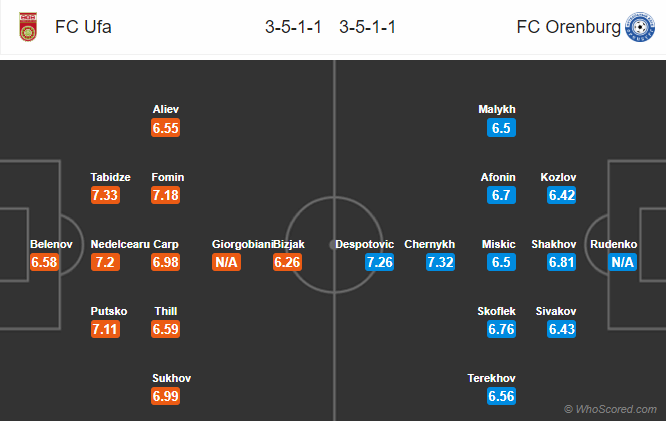Click the Nedelcearu player name
The width and height of the screenshot is (666, 421).
click(120, 244)
